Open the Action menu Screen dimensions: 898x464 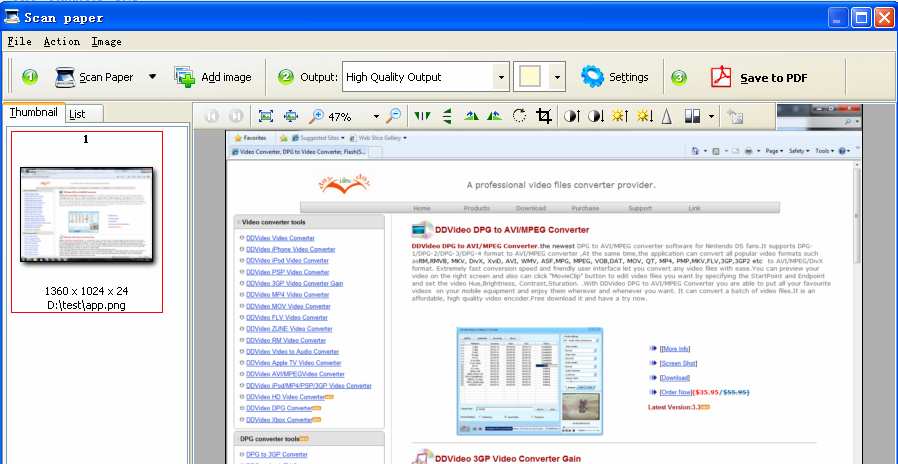[x=62, y=42]
